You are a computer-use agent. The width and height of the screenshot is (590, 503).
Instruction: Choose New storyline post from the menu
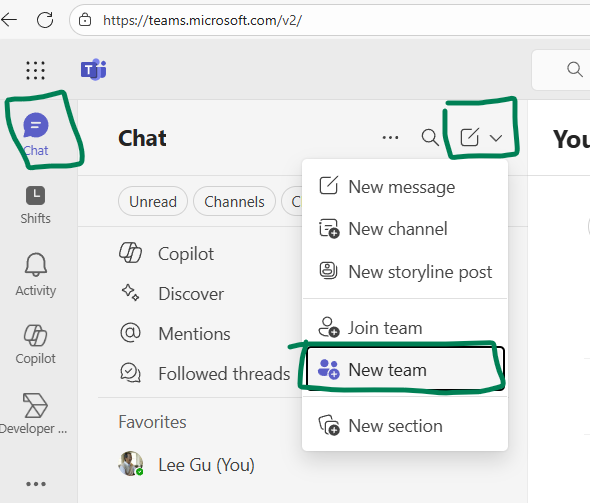405,272
